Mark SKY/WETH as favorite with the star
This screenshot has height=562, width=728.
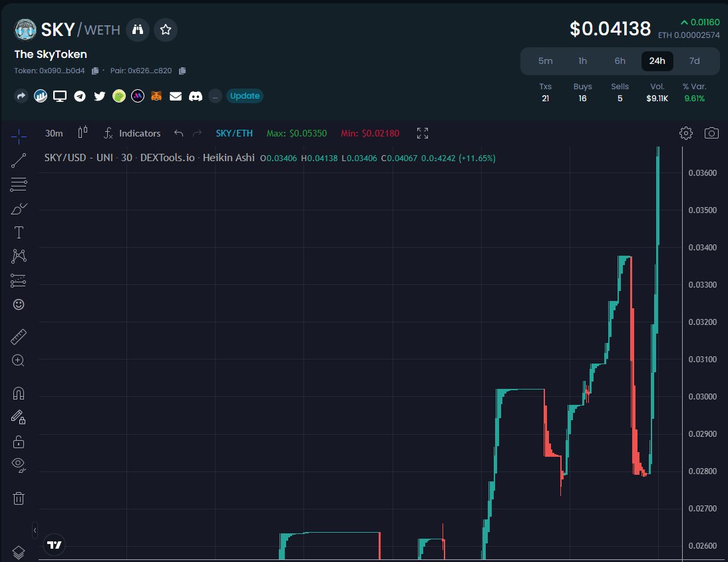tap(165, 29)
